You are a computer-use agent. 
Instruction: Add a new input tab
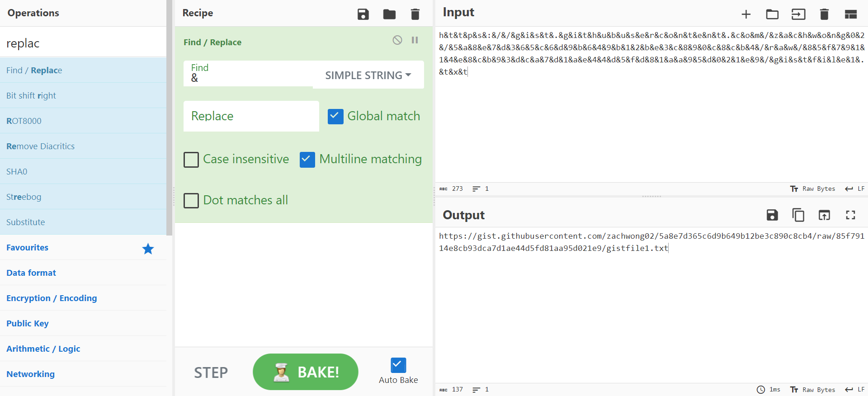point(746,14)
